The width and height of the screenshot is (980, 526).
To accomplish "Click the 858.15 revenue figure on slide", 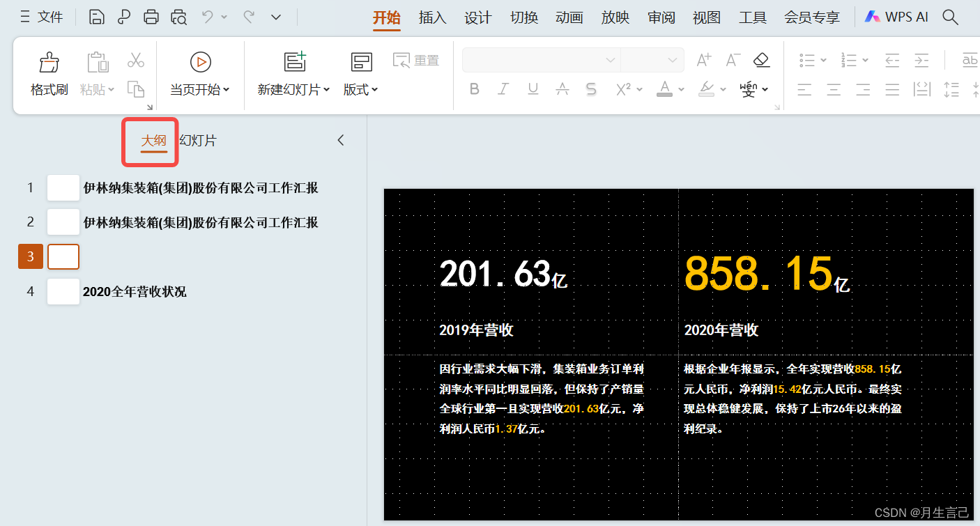I will [758, 272].
